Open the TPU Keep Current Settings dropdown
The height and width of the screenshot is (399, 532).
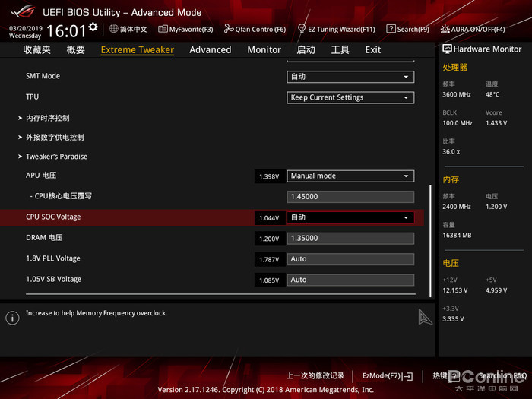pyautogui.click(x=350, y=97)
